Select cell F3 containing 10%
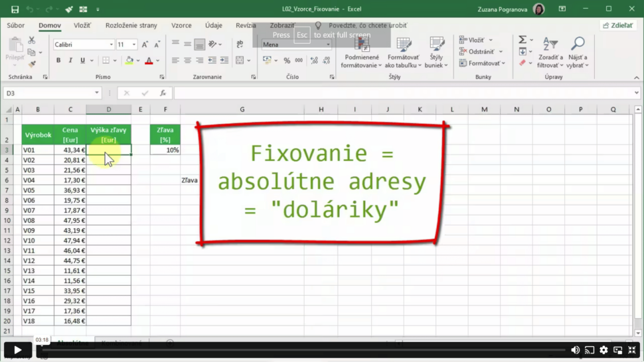Viewport: 644px width, 362px height. click(x=165, y=151)
